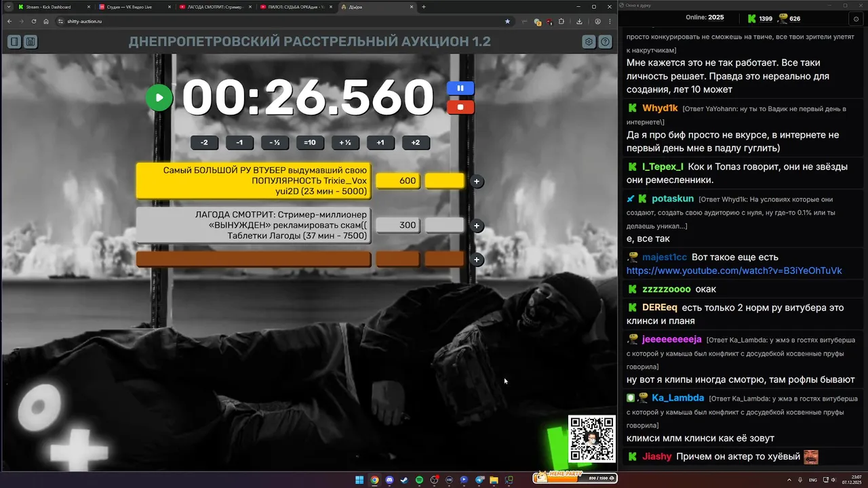Screen dimensions: 868x488
Task: Click the browser home icon
Action: point(46,21)
